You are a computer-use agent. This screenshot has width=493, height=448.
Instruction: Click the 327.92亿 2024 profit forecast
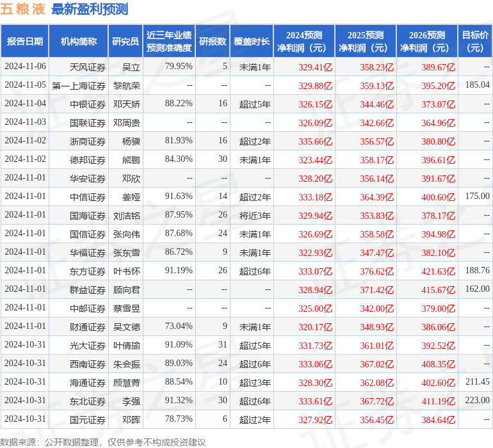pos(315,420)
